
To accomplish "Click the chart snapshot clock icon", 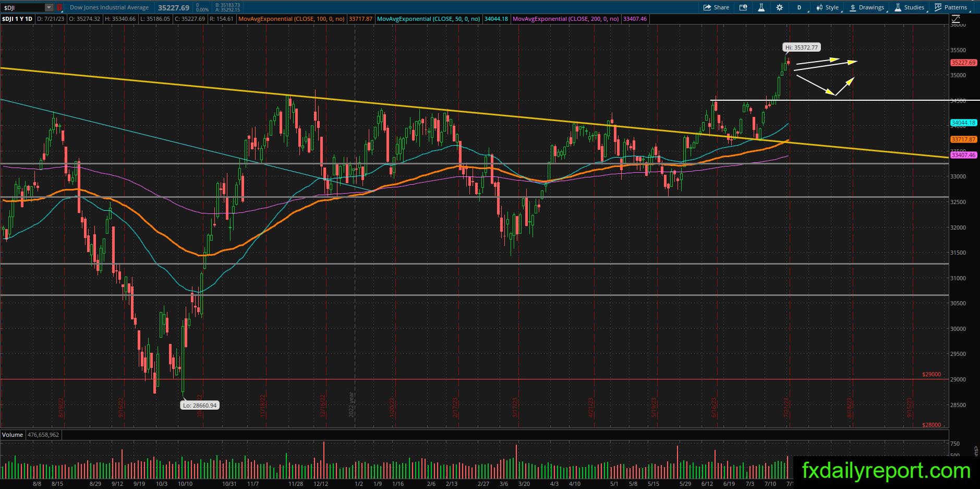I will coord(743,7).
